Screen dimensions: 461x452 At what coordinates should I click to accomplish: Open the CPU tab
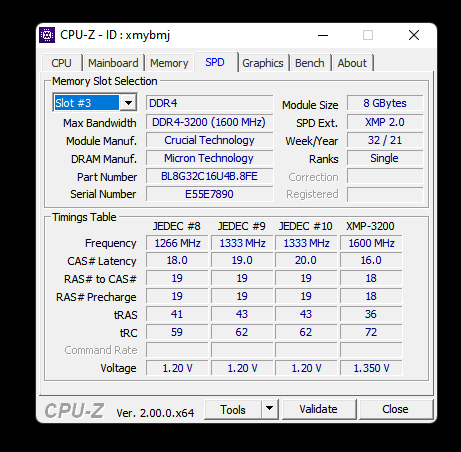61,63
